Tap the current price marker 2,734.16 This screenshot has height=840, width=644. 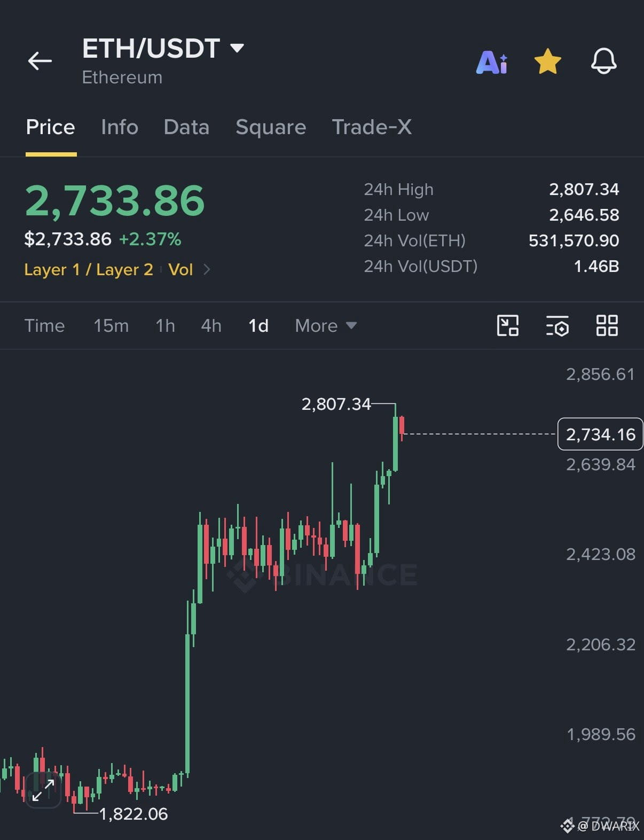tap(600, 434)
